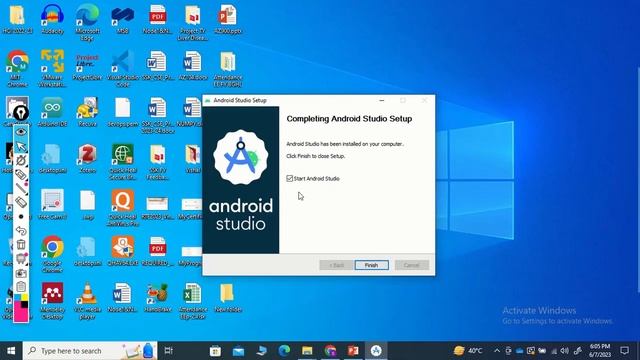Click the round pen-nib icon above drawing toolbar
Screen dimensions: 640x360
(21, 112)
